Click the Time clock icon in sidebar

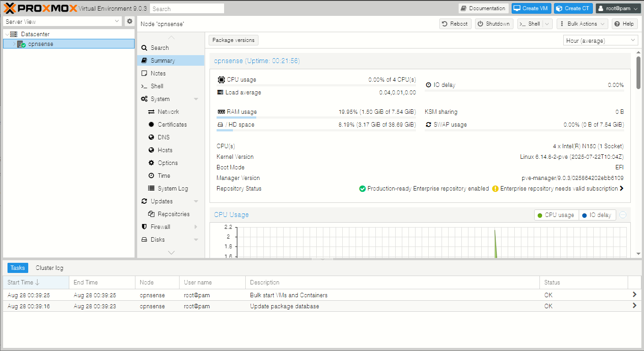151,175
